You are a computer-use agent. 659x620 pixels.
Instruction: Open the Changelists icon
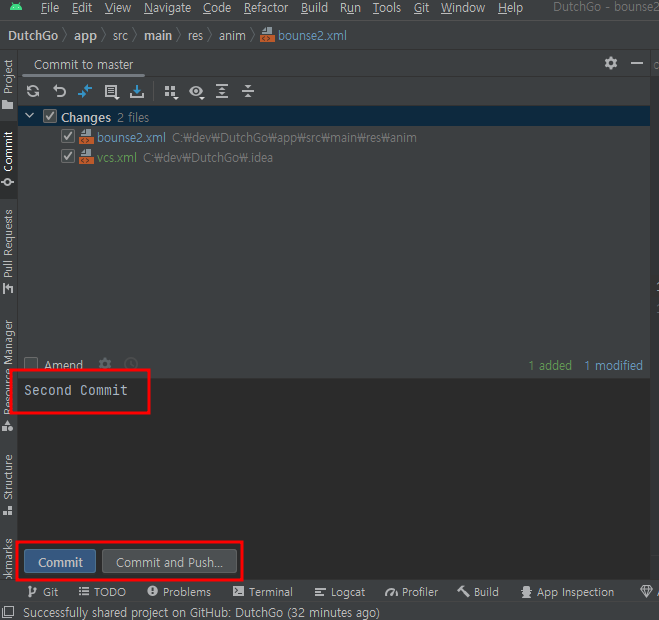[111, 92]
